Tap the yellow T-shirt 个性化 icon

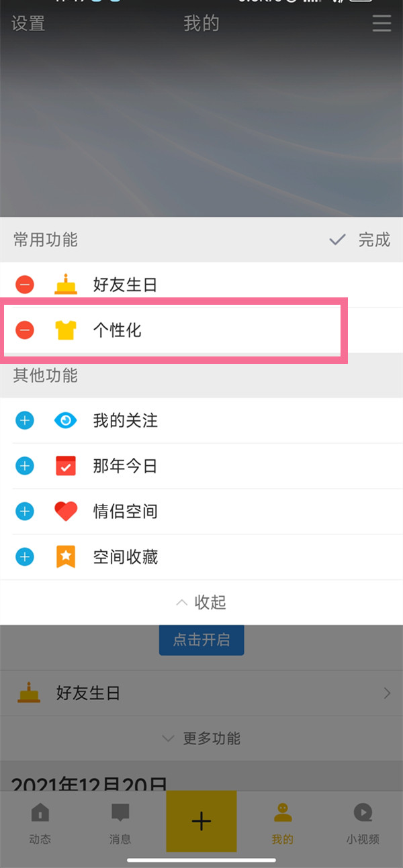[66, 330]
